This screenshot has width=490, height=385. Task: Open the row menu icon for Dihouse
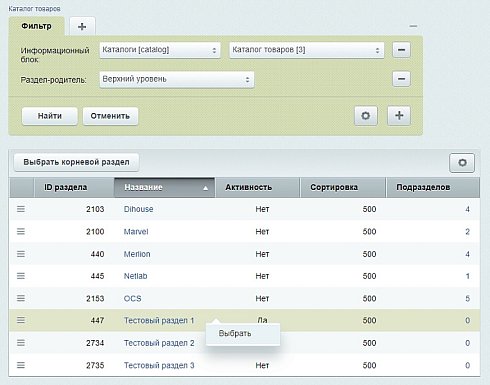(x=21, y=209)
